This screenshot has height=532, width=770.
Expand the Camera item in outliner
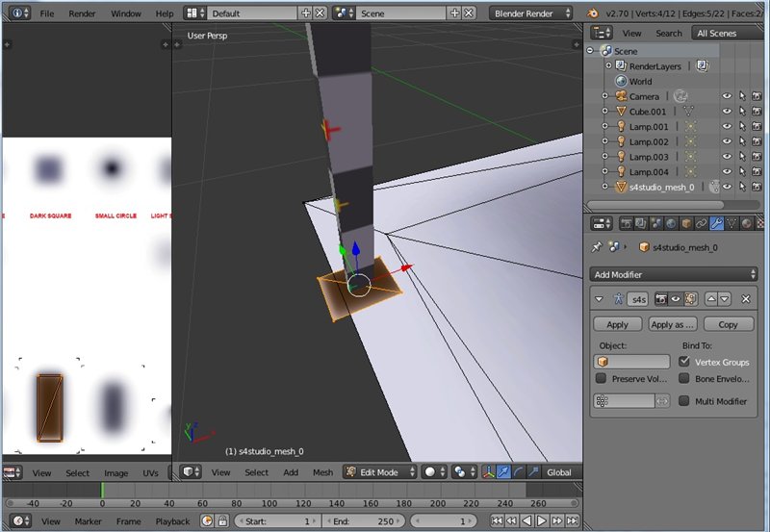pos(605,96)
